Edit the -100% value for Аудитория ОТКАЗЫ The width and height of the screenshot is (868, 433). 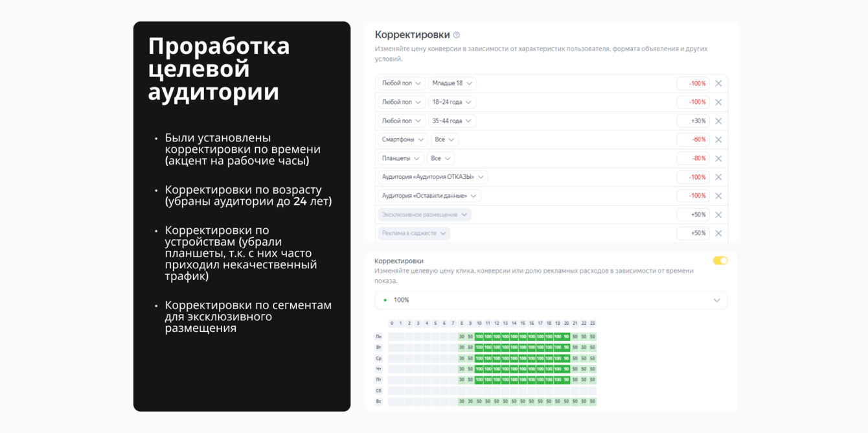coord(693,177)
